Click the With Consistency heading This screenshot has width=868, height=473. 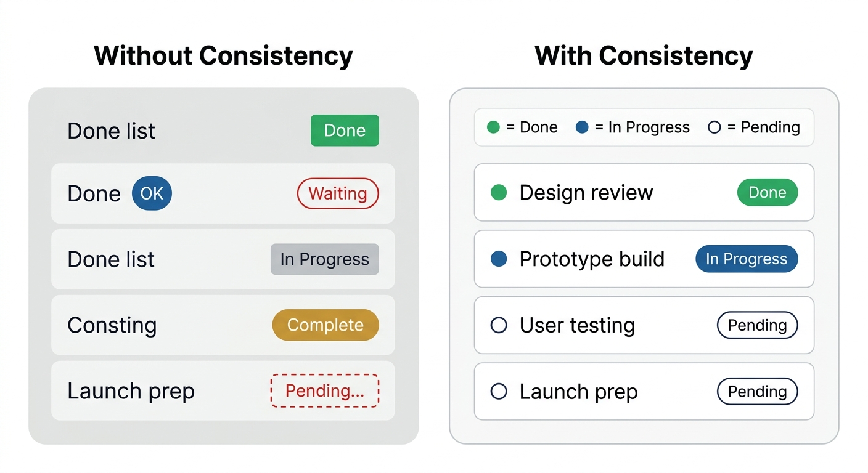click(644, 55)
